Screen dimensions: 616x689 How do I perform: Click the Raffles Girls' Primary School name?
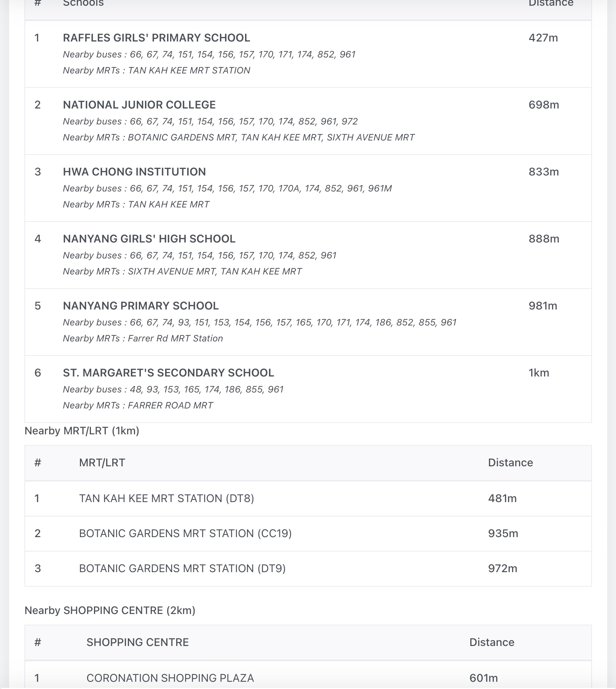[156, 38]
